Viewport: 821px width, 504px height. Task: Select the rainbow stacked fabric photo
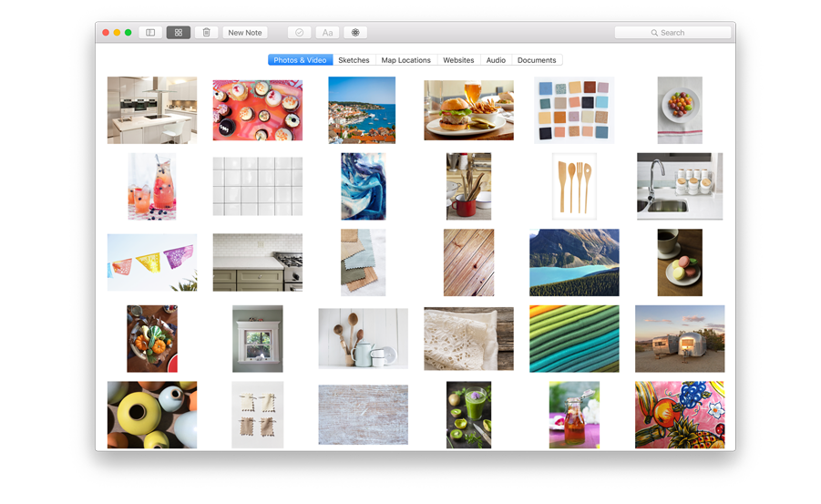click(x=574, y=339)
